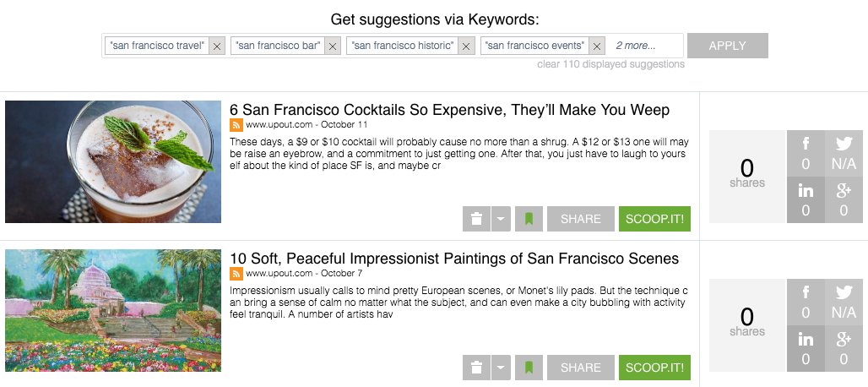Viewport: 868px width, 387px height.
Task: Click Twitter share count on the Paintings article
Action: [x=843, y=303]
